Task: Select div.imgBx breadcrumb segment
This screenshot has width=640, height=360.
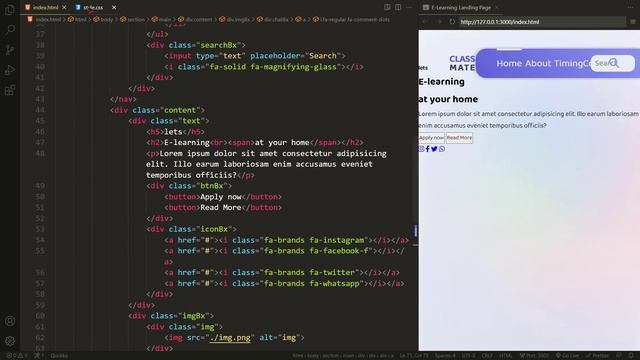Action: [235, 19]
